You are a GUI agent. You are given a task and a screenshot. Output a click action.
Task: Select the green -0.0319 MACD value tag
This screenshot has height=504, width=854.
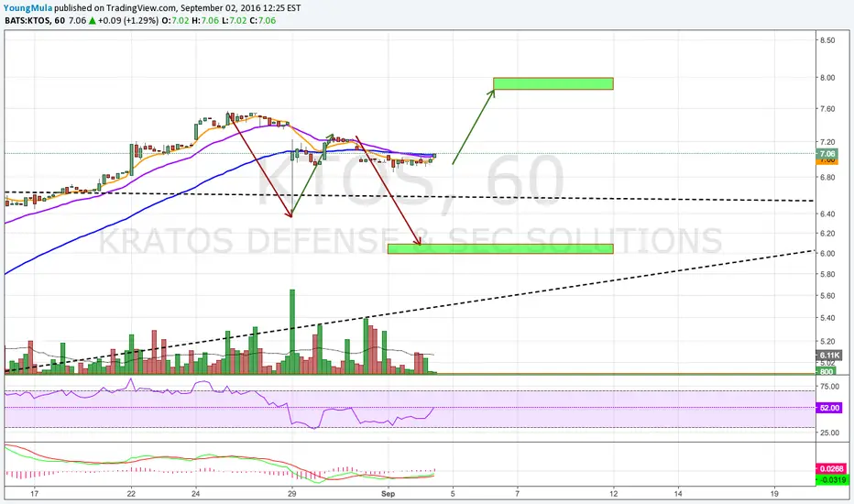click(832, 480)
